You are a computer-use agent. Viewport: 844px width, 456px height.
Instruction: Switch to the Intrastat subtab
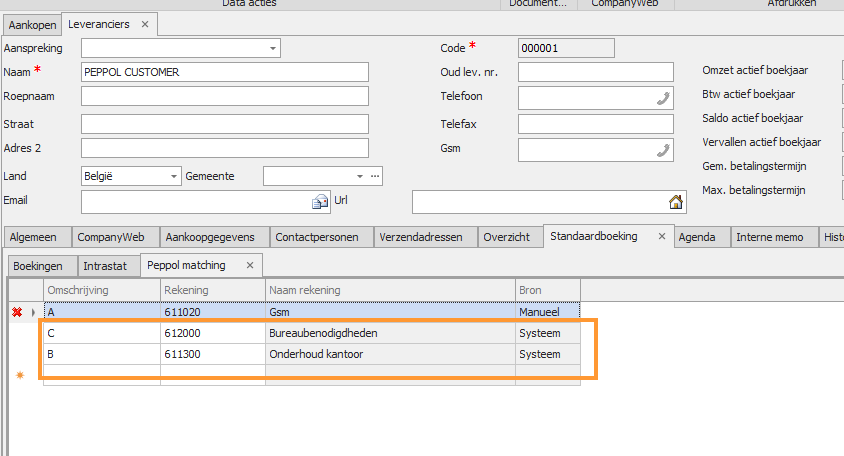[105, 266]
